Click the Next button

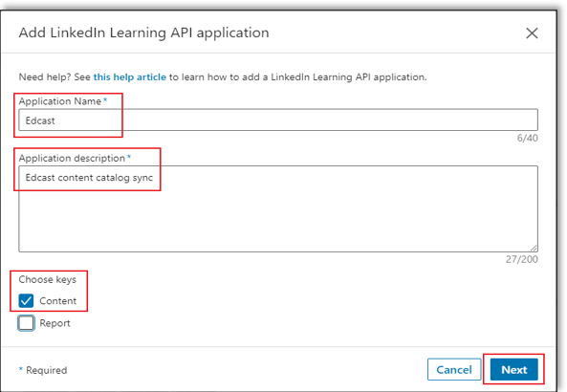click(513, 370)
